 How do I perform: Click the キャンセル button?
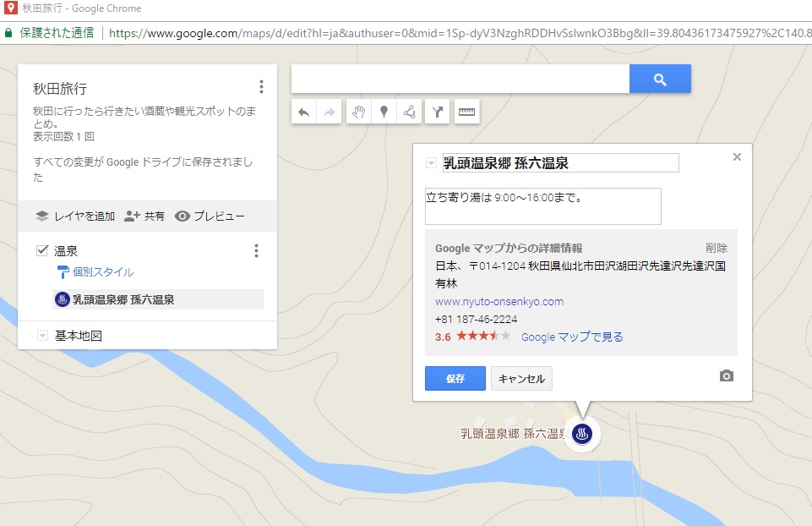coord(521,378)
